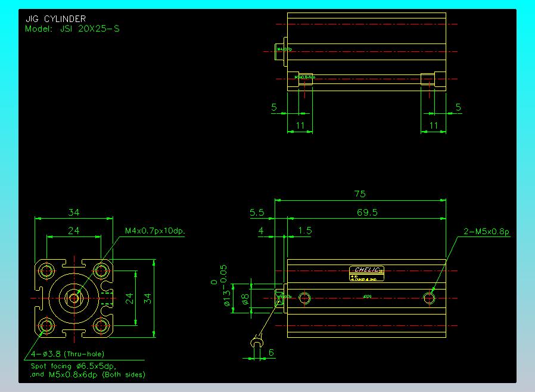Screen dimensions: 535x392
Task: Click the CHELIC nameplate on the cylinder body
Action: point(366,271)
